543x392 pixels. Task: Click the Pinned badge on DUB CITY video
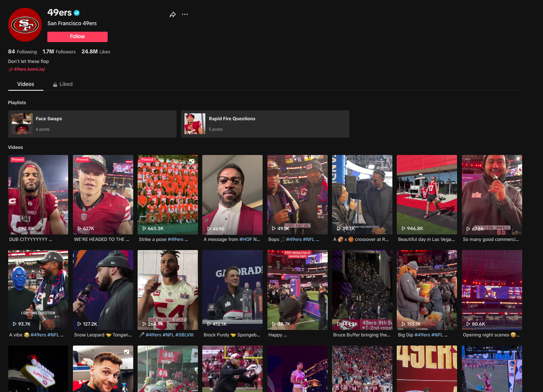pos(18,160)
